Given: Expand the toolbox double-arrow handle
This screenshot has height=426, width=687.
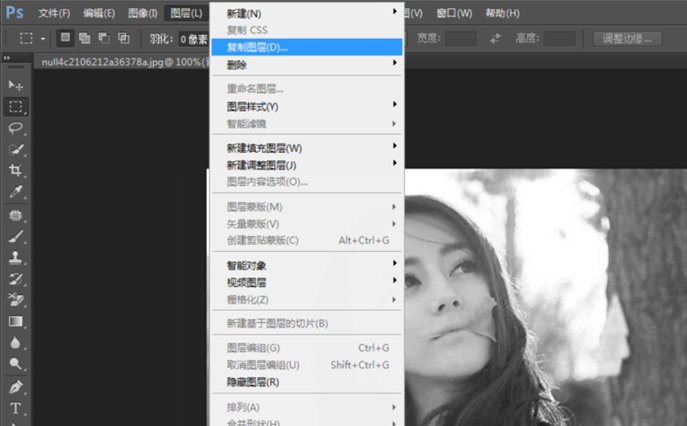Looking at the screenshot, I should pyautogui.click(x=7, y=57).
